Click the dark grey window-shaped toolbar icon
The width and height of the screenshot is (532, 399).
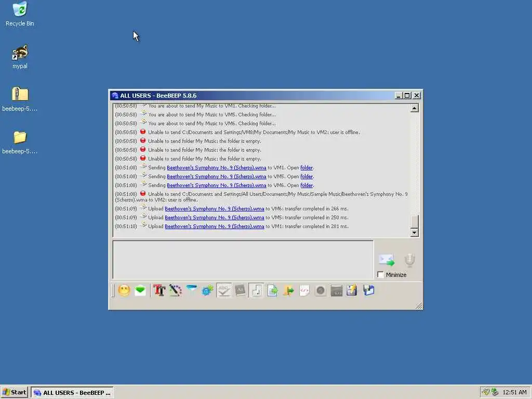336,290
